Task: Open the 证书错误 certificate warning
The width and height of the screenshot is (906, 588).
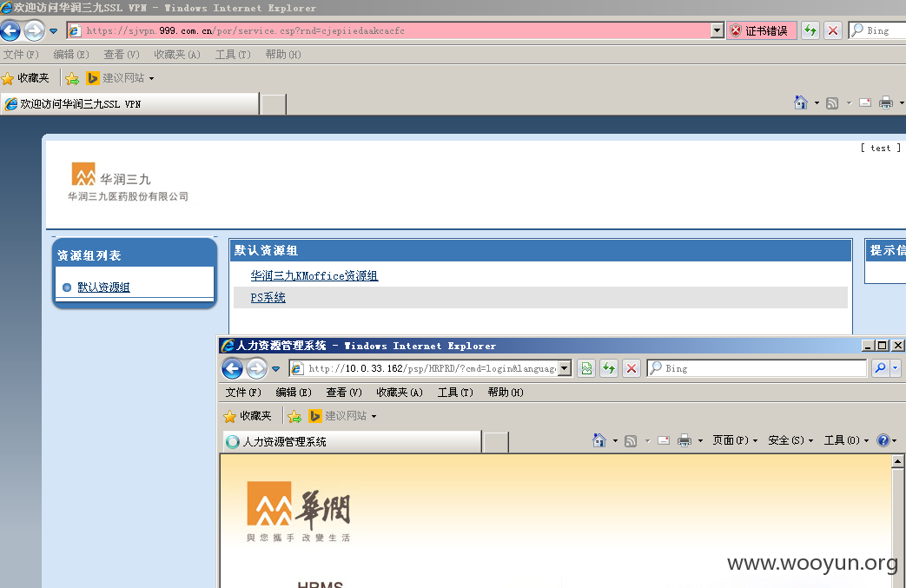Action: [x=762, y=30]
